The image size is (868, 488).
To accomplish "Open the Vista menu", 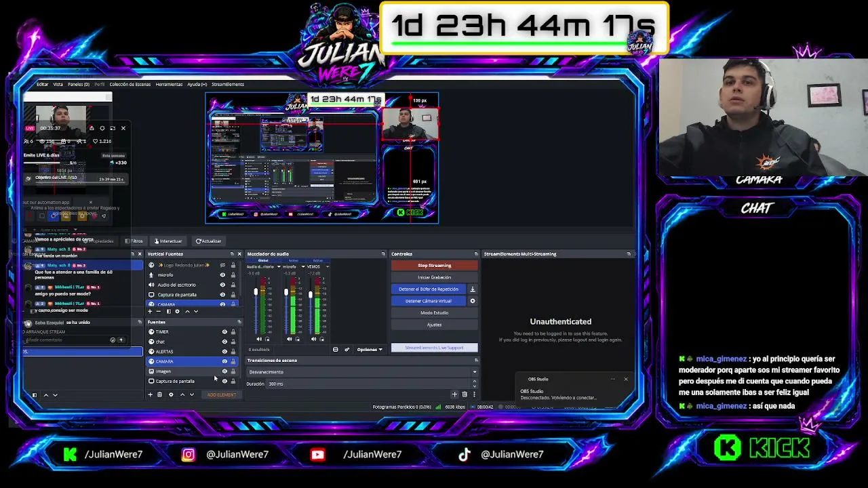I will [x=58, y=84].
